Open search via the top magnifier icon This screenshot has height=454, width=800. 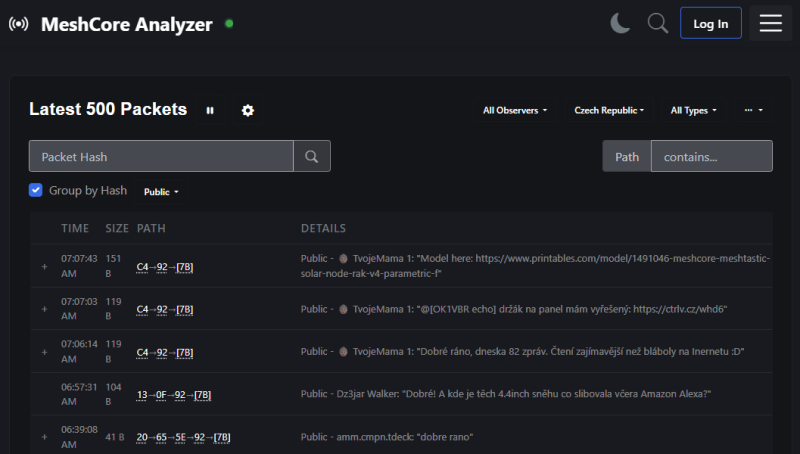point(657,23)
